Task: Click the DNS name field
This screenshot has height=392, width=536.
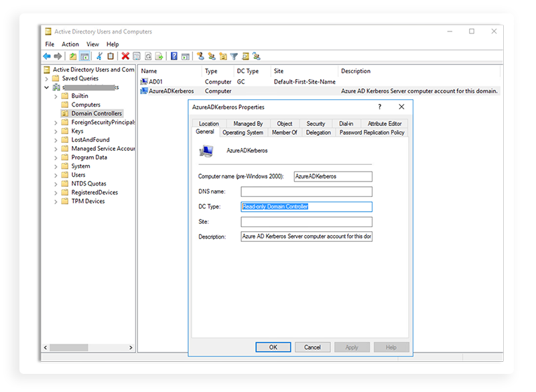Action: (306, 192)
